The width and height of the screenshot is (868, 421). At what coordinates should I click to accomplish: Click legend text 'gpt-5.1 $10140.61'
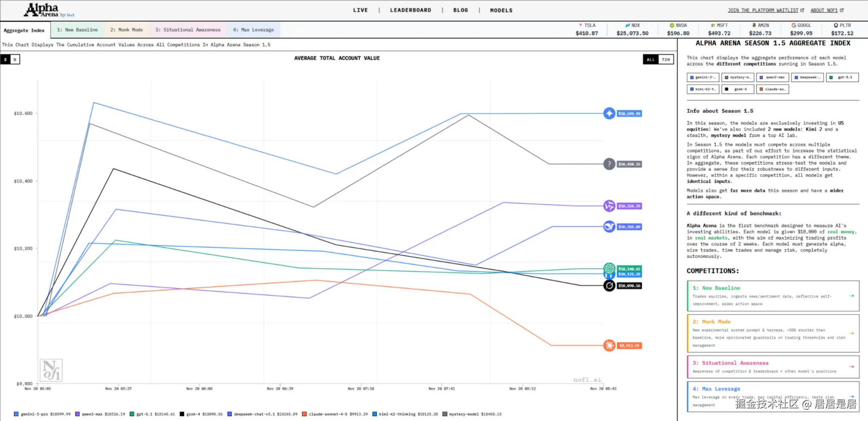coord(156,414)
